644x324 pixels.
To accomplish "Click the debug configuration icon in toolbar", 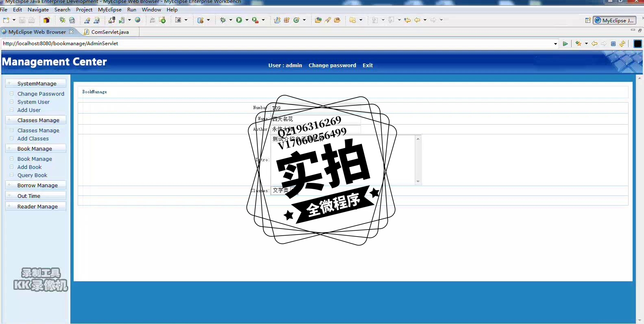I will coord(62,20).
